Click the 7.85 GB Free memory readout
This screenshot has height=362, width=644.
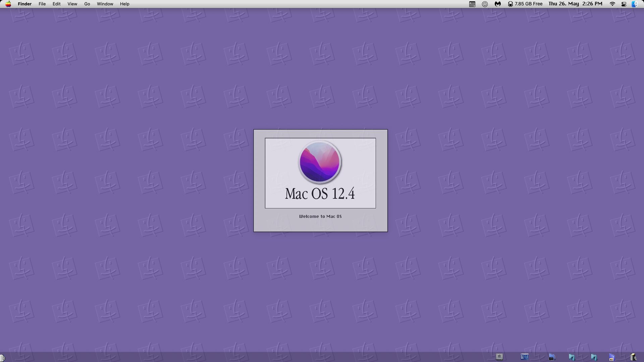528,4
